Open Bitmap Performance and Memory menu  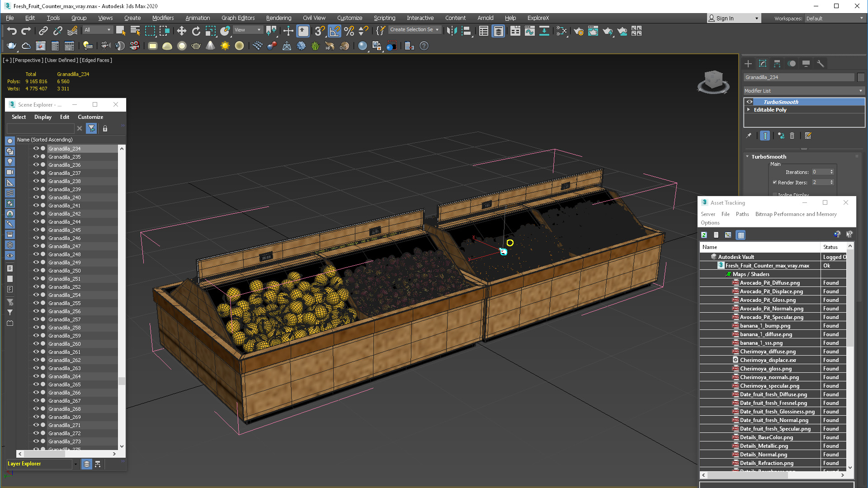(796, 214)
